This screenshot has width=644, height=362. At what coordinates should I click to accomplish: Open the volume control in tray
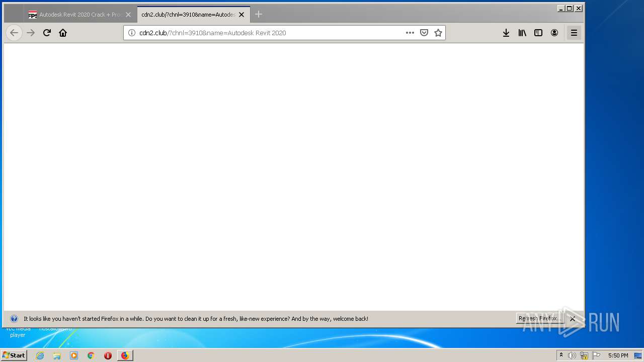572,355
